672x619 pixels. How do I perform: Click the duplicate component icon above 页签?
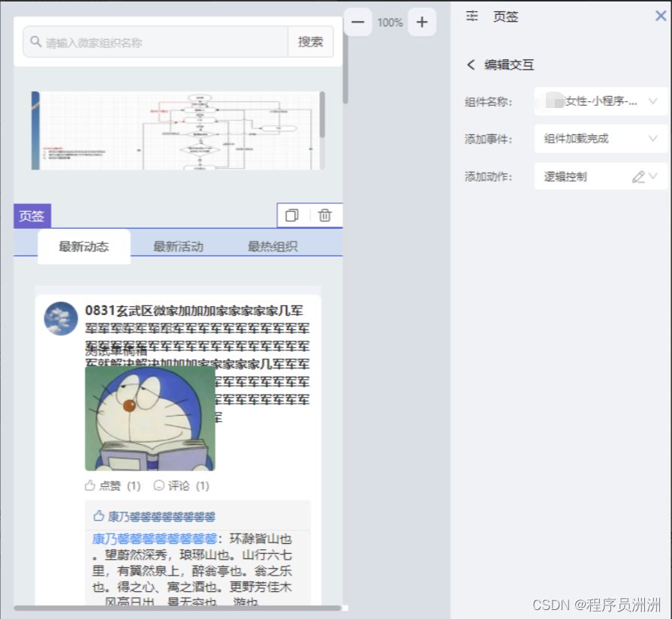291,215
